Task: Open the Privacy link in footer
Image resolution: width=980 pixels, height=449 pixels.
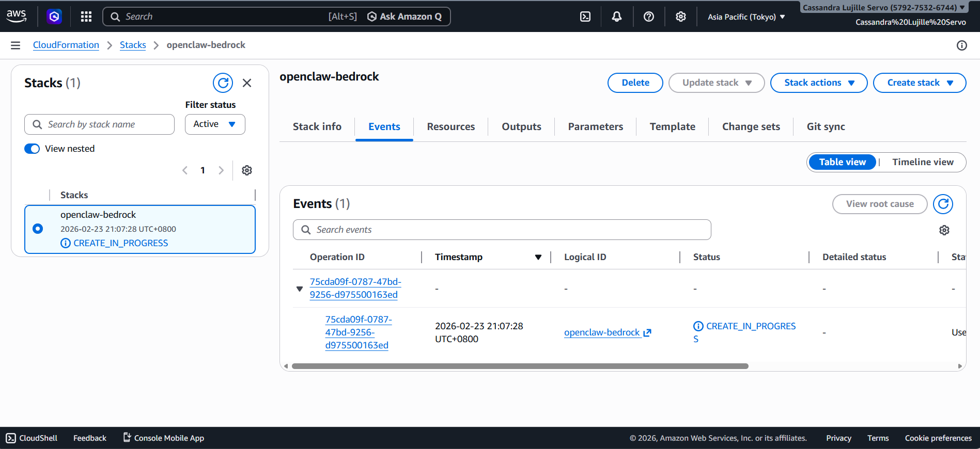Action: click(838, 438)
